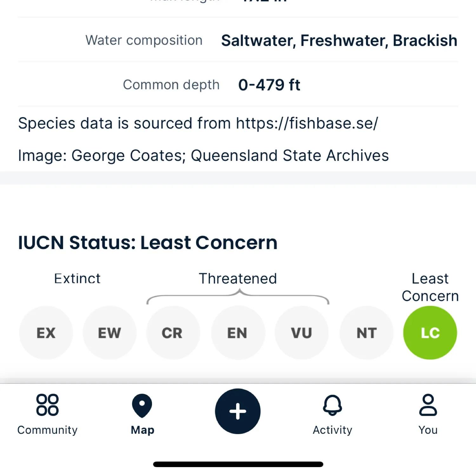Open the Community tab icon
This screenshot has height=476, width=476.
[47, 405]
